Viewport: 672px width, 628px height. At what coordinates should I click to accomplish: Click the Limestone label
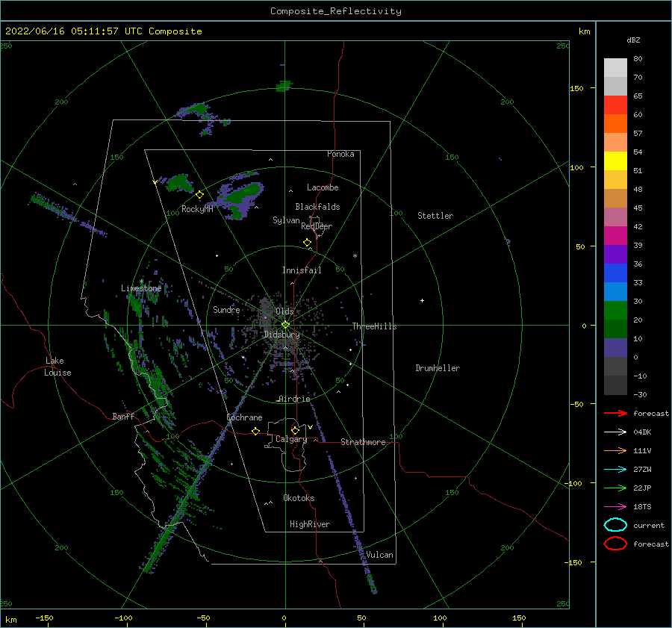(141, 288)
